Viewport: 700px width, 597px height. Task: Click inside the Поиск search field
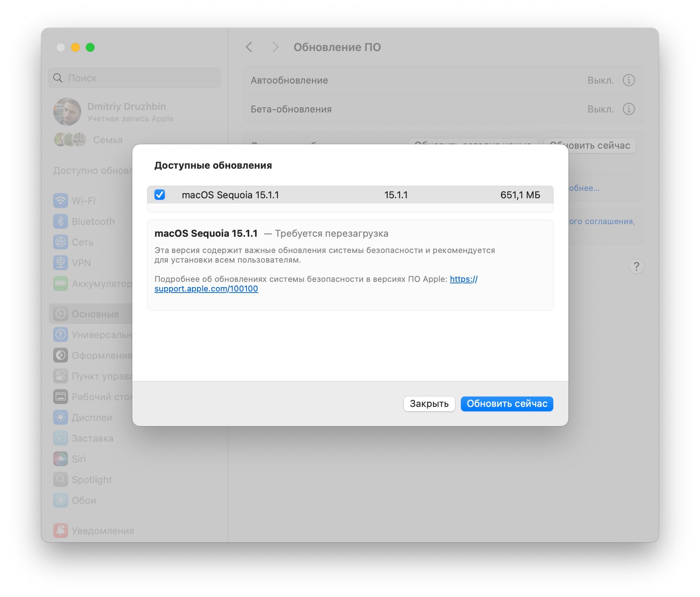(135, 78)
